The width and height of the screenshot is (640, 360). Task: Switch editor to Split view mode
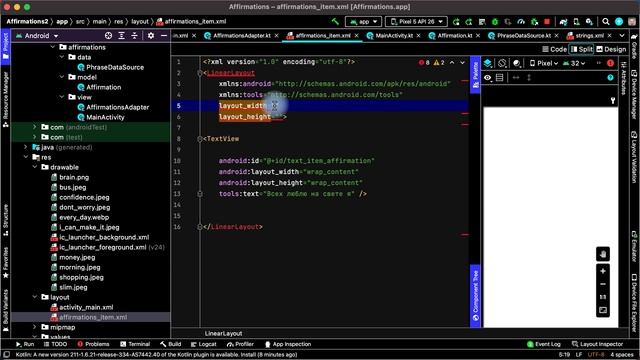582,49
